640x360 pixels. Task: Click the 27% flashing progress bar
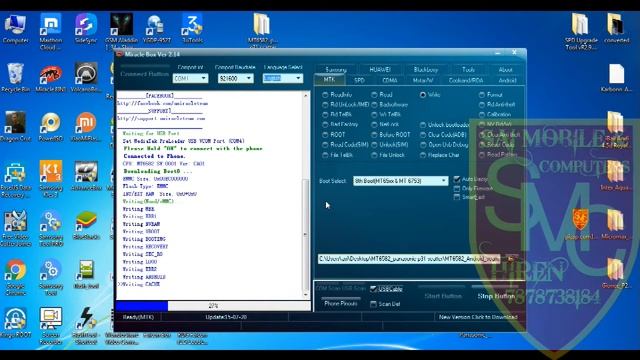(213, 306)
